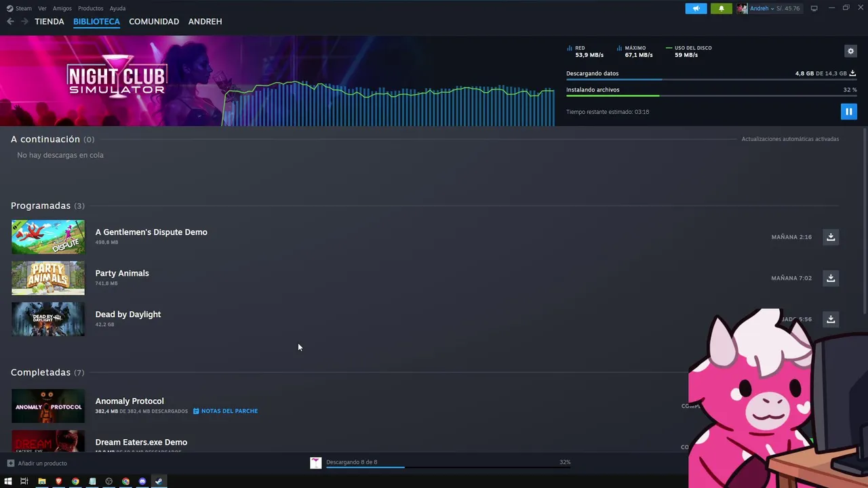Click the download throughput graph
868x488 pixels.
click(x=389, y=103)
